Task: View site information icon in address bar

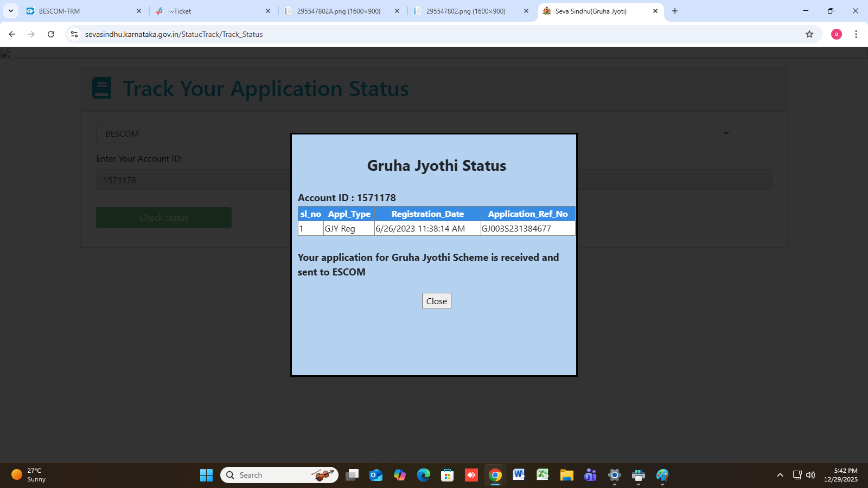Action: (x=74, y=34)
